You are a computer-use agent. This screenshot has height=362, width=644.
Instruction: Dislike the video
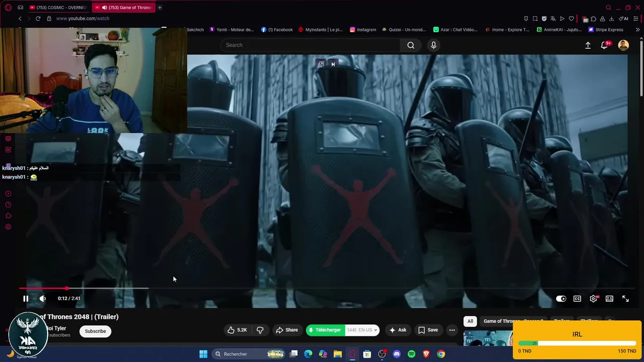point(260,330)
